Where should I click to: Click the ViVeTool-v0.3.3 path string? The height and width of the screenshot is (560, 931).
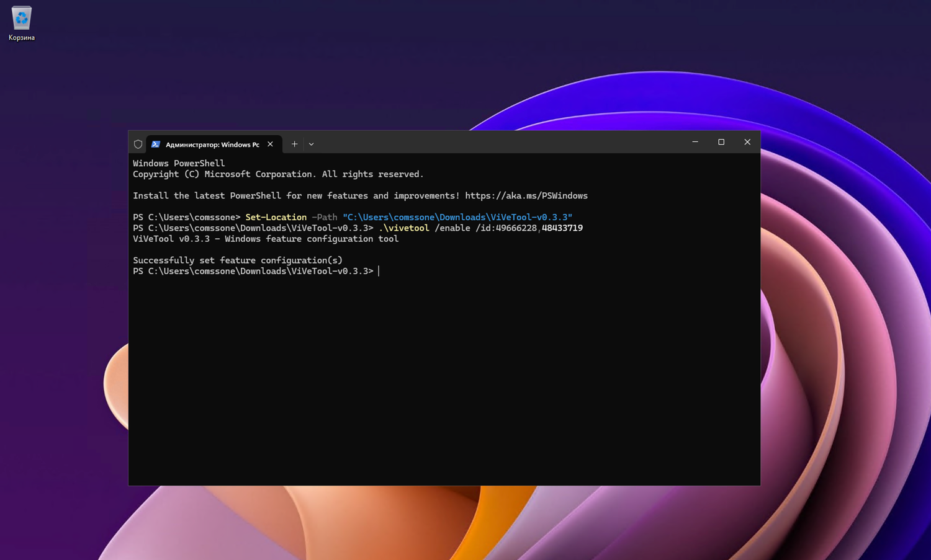pos(457,218)
